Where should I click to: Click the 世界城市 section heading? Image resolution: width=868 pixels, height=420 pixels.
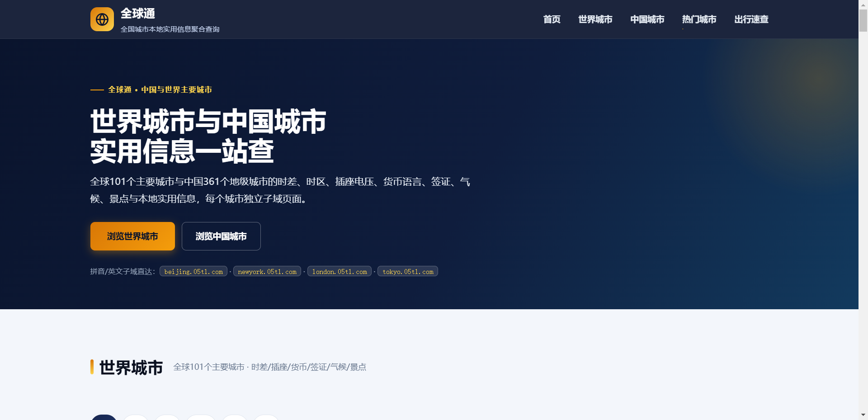click(x=131, y=367)
